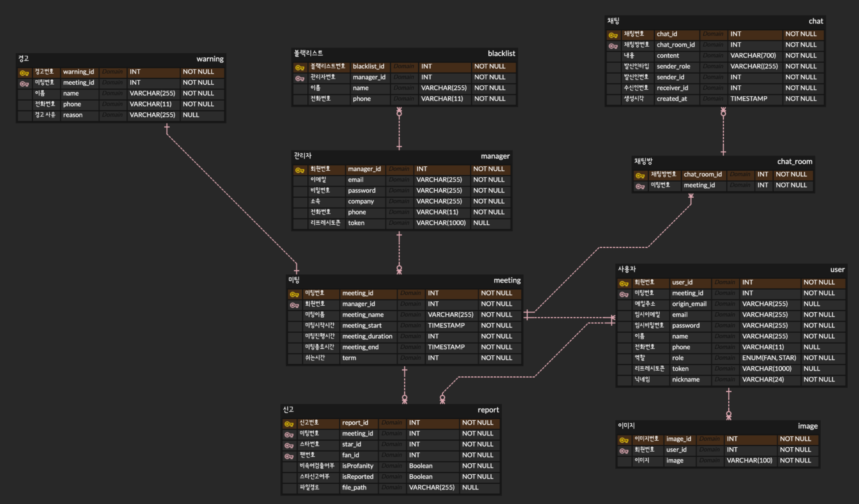The image size is (859, 504).
Task: Click the foreign key icon in blacklist's manager_id row
Action: tap(300, 78)
